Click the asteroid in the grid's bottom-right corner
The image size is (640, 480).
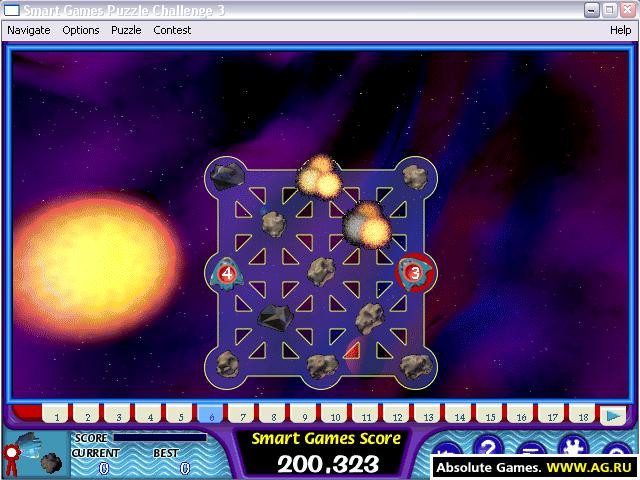point(416,366)
